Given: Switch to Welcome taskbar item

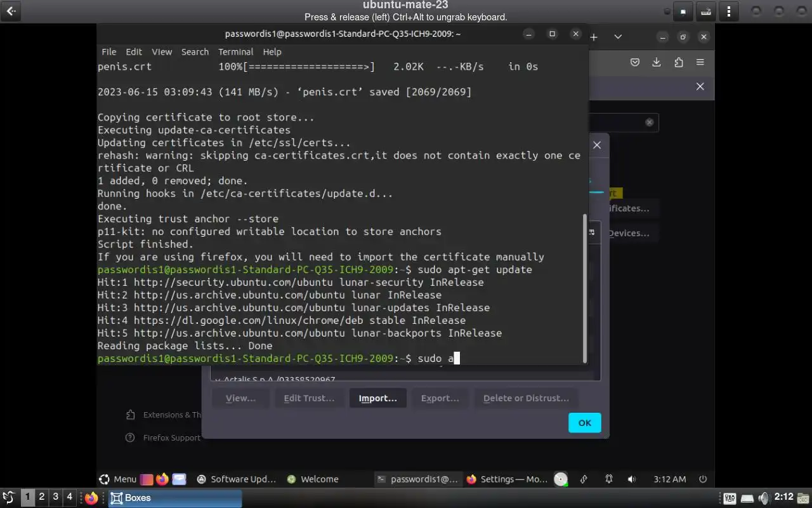Looking at the screenshot, I should [313, 479].
